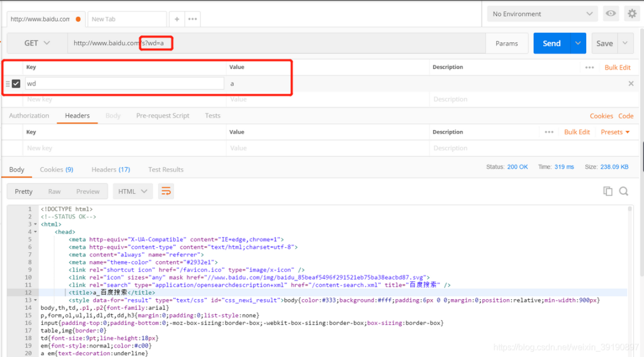
Task: Show the response Body tab
Action: coord(17,169)
